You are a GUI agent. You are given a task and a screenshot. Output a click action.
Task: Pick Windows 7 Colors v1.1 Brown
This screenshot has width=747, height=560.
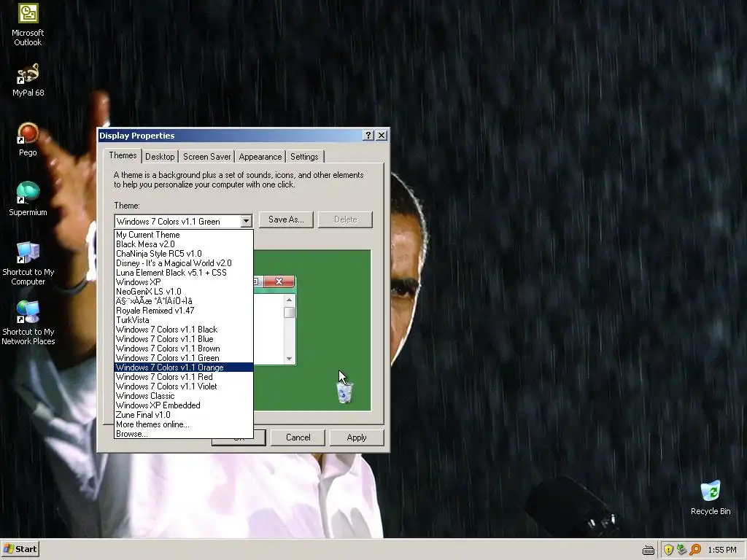[183, 349]
